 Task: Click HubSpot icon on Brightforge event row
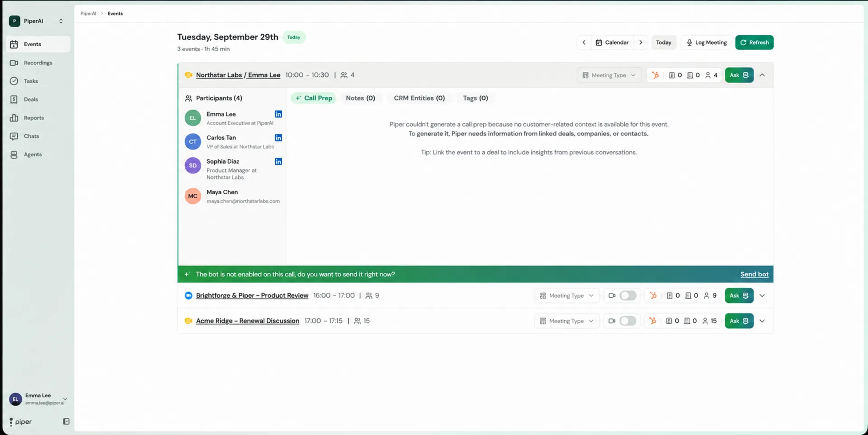pos(653,295)
